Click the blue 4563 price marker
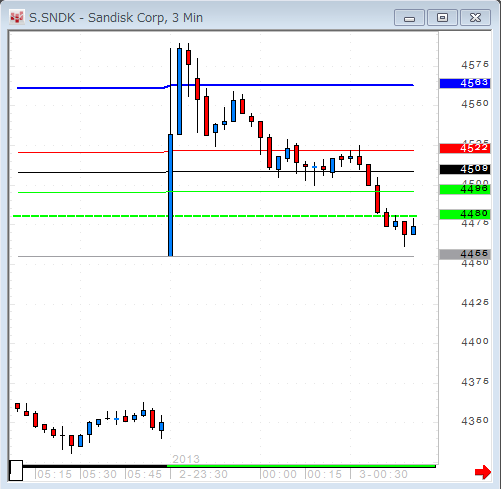 [465, 83]
